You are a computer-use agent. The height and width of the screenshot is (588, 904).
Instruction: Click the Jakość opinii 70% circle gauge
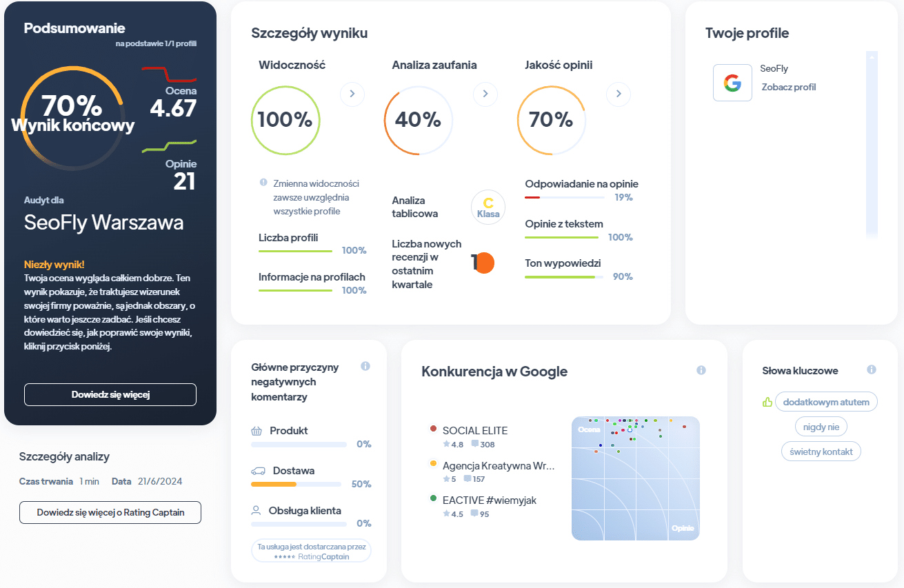click(552, 120)
